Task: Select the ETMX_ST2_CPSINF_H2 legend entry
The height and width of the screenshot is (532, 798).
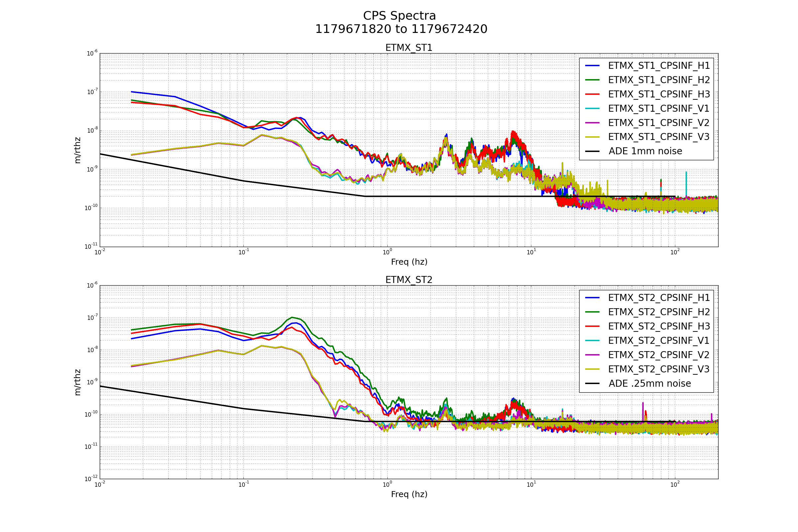Action: tap(659, 312)
